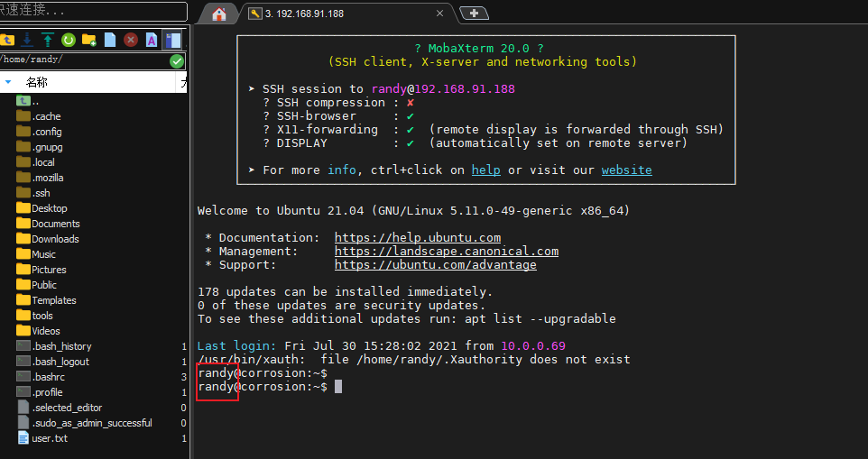Open the https://help.ubuntu.com link
Viewport: 868px width, 459px height.
(x=418, y=238)
